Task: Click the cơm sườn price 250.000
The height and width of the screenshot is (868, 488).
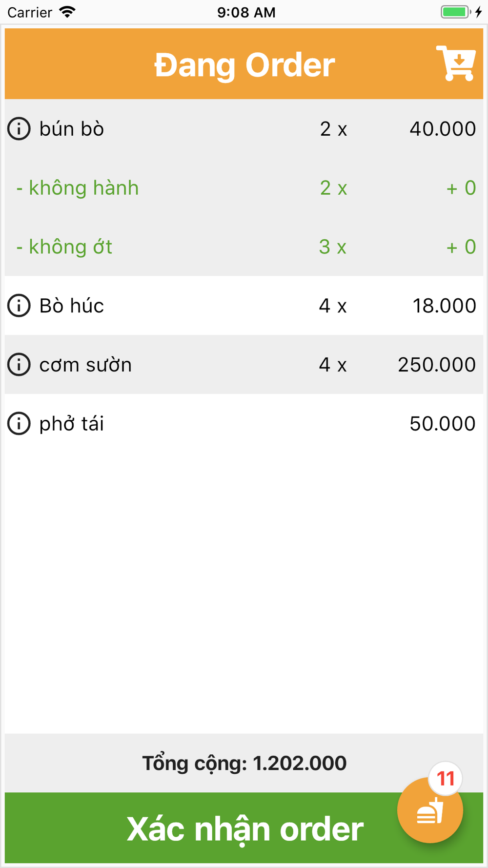Action: click(x=436, y=365)
